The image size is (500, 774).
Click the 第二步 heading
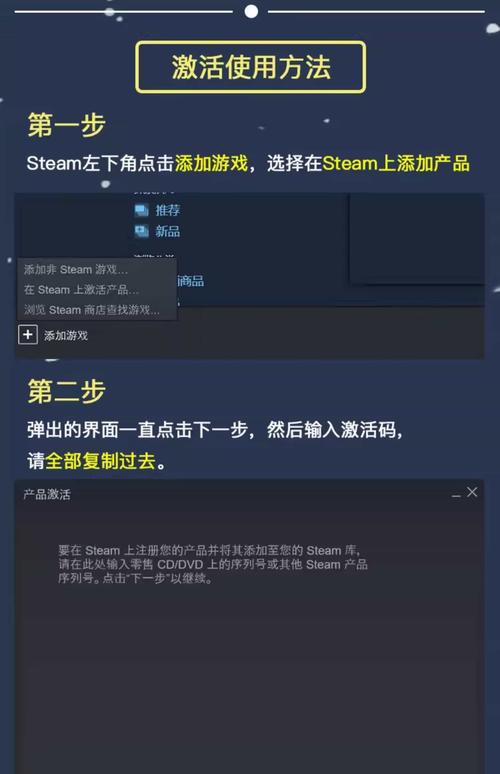click(x=67, y=392)
